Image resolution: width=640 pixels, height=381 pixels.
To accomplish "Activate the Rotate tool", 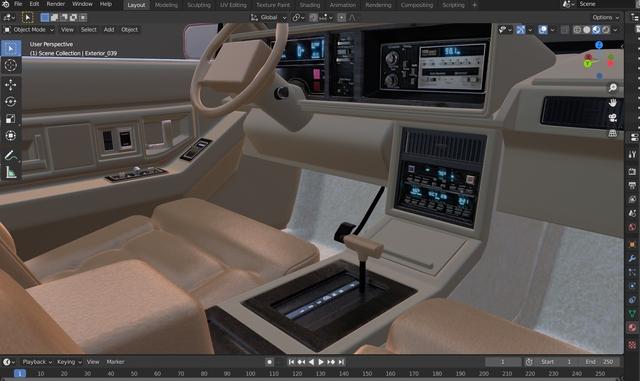I will coord(11,102).
